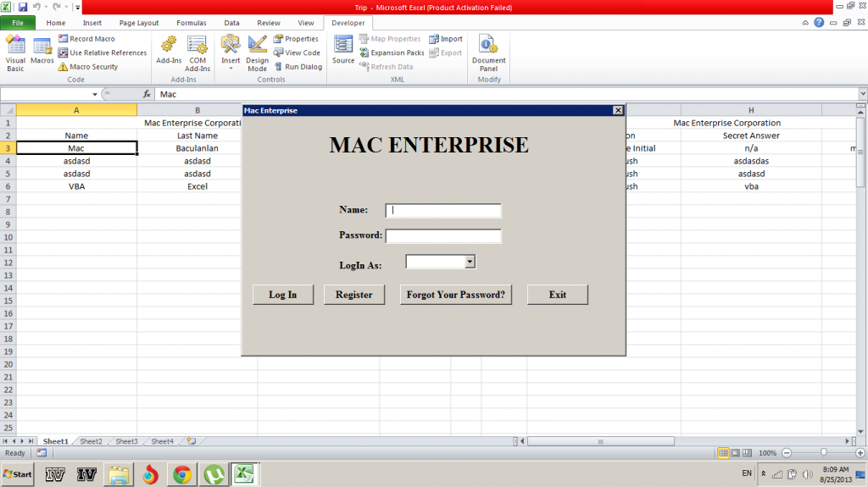Open XML Expansion Packs

392,53
